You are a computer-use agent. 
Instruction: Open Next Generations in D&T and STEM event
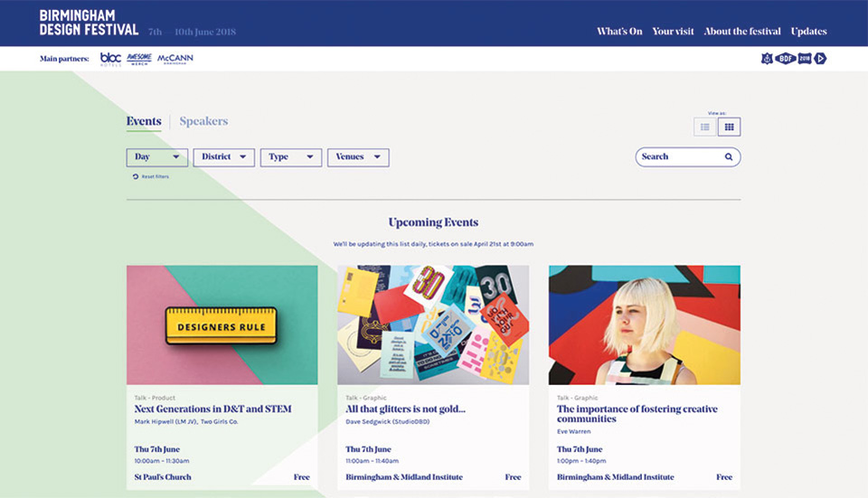tap(212, 409)
